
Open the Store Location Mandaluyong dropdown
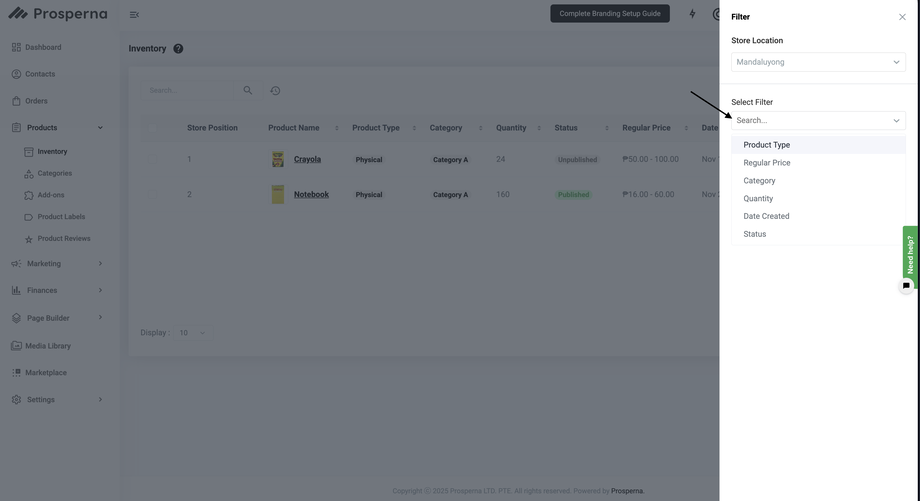pyautogui.click(x=818, y=62)
